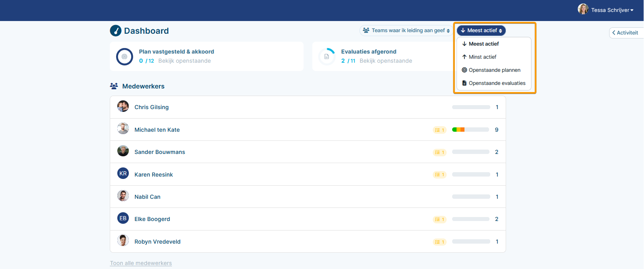Click Michael ten Kate's avatar

[123, 129]
